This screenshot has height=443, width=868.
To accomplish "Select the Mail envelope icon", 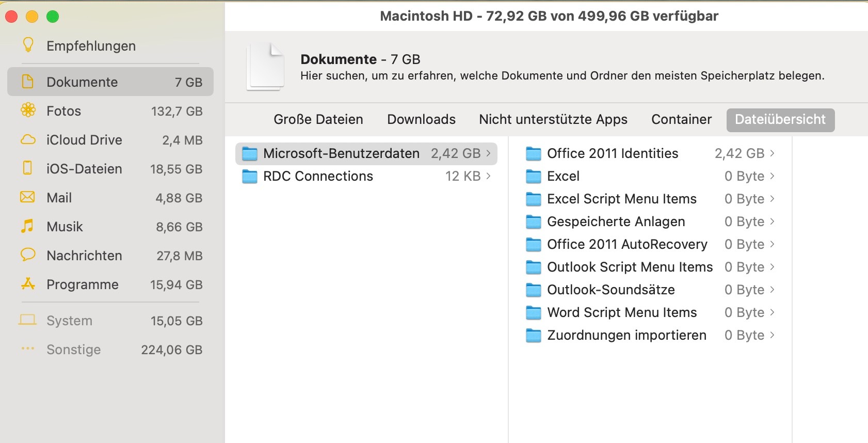I will (x=27, y=197).
